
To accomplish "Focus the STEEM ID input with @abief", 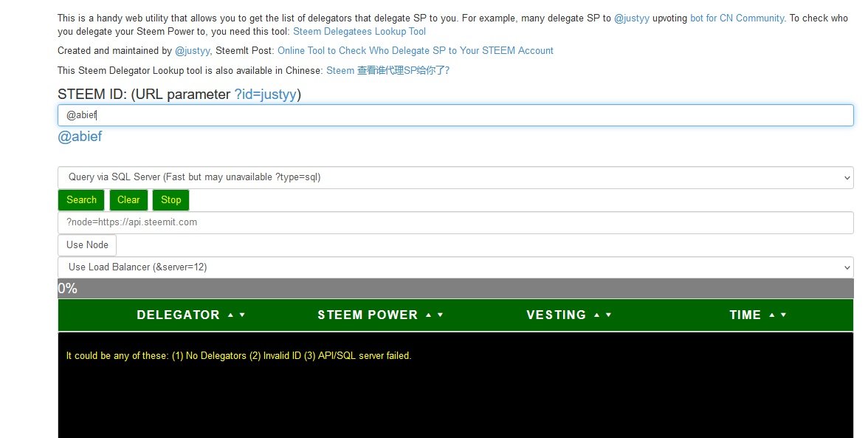I will tap(455, 115).
